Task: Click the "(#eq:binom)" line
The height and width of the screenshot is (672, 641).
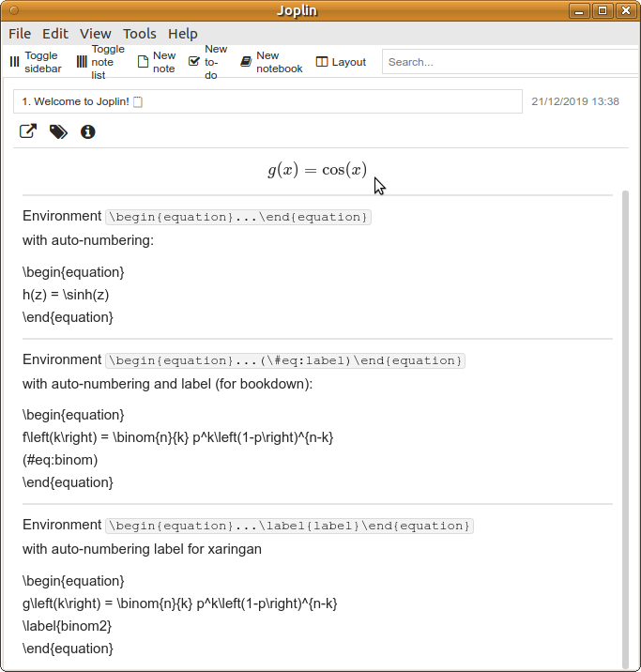Action: click(60, 460)
